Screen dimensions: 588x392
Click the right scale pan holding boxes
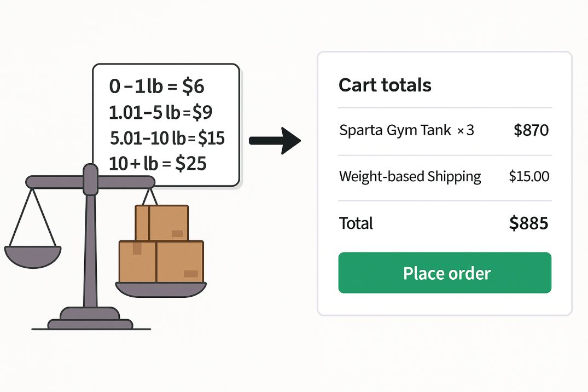pyautogui.click(x=161, y=290)
